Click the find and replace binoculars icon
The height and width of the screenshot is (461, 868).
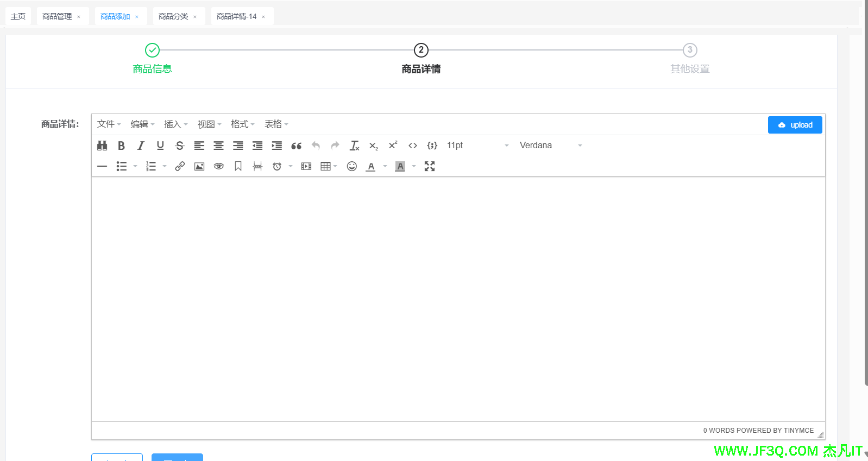[102, 146]
